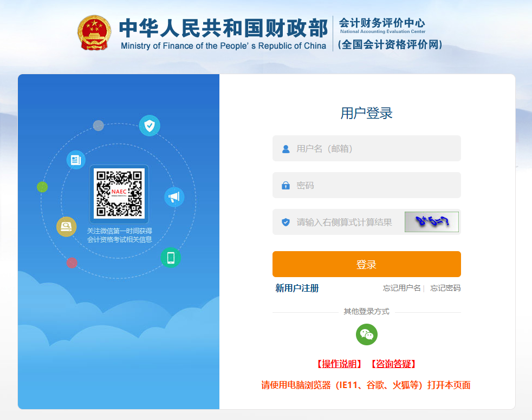Click the user silhouette icon in username field
532x420 pixels.
coord(286,149)
